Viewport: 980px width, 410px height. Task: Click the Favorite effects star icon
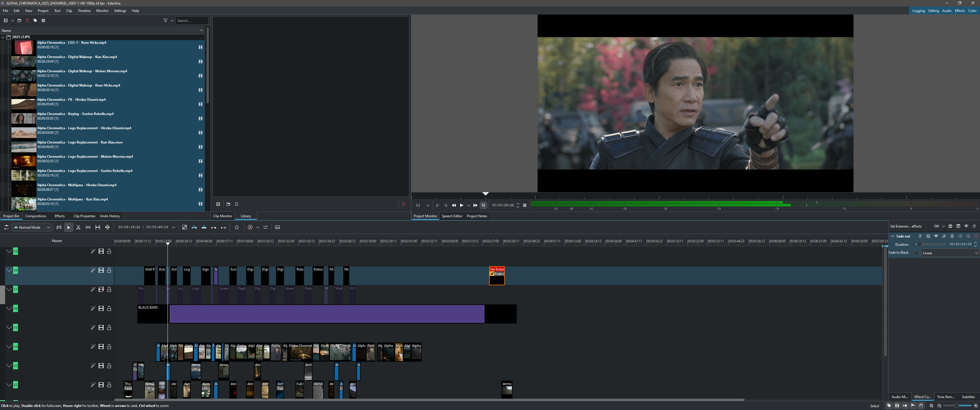point(237,227)
